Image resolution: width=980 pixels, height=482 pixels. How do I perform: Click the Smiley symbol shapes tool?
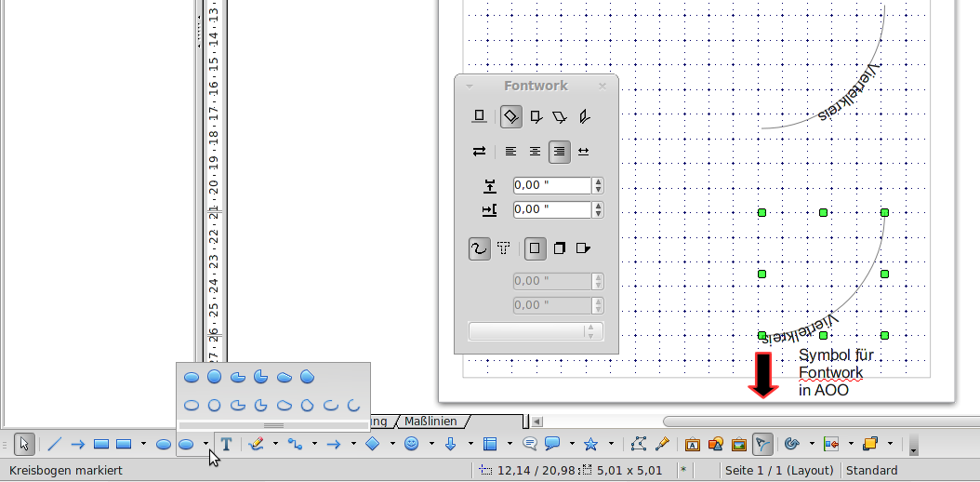point(411,445)
